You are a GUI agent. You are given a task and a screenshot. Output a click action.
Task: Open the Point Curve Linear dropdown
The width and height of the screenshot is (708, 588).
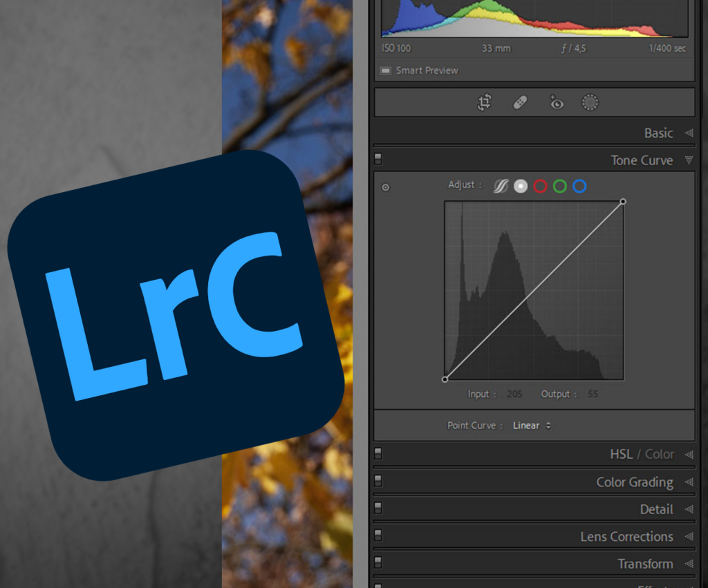[x=531, y=426]
